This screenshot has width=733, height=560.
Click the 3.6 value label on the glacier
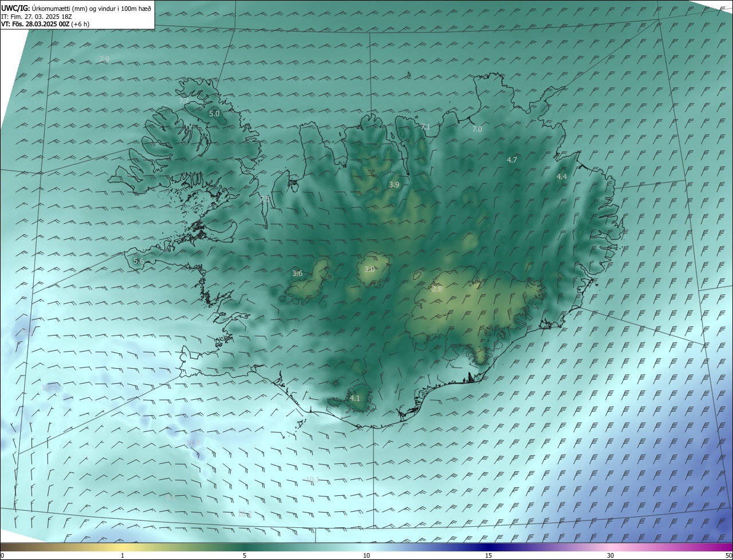tap(297, 274)
